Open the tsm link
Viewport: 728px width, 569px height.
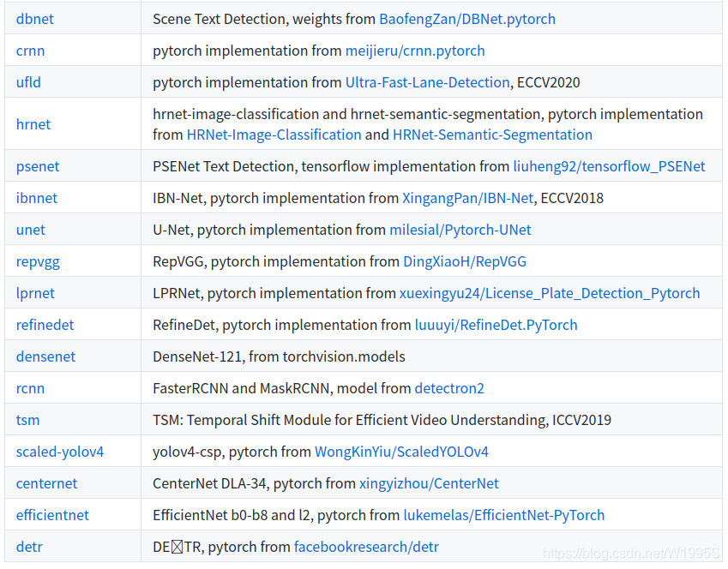(x=27, y=420)
